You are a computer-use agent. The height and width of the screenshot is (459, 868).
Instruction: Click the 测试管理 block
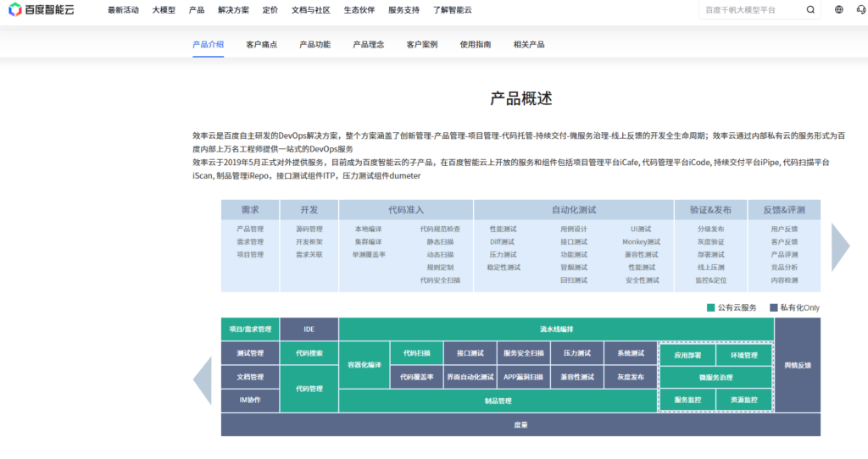pyautogui.click(x=250, y=353)
